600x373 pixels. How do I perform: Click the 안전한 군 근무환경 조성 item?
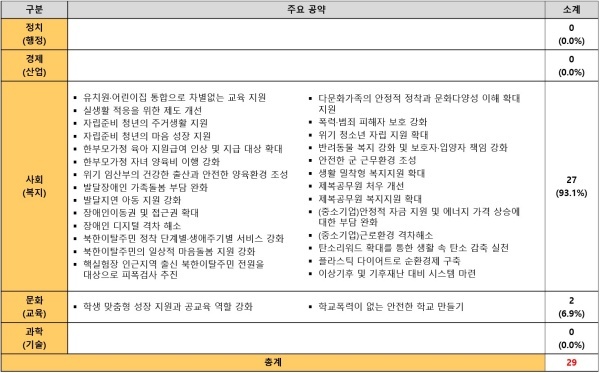coord(367,160)
